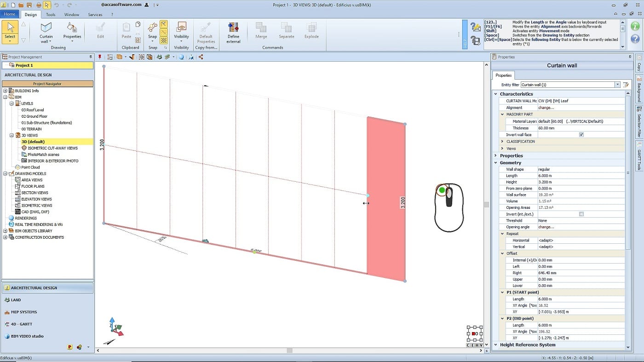Click the Length value field in Geometry

(581, 176)
